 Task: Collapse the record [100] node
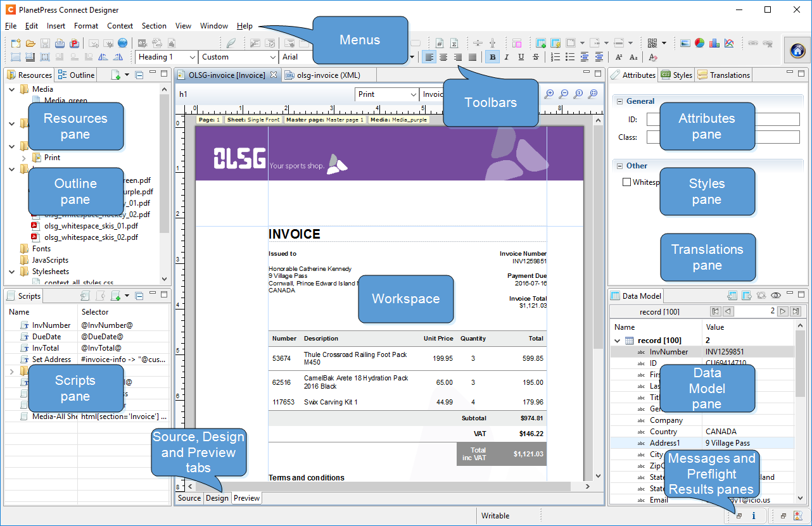pos(618,341)
